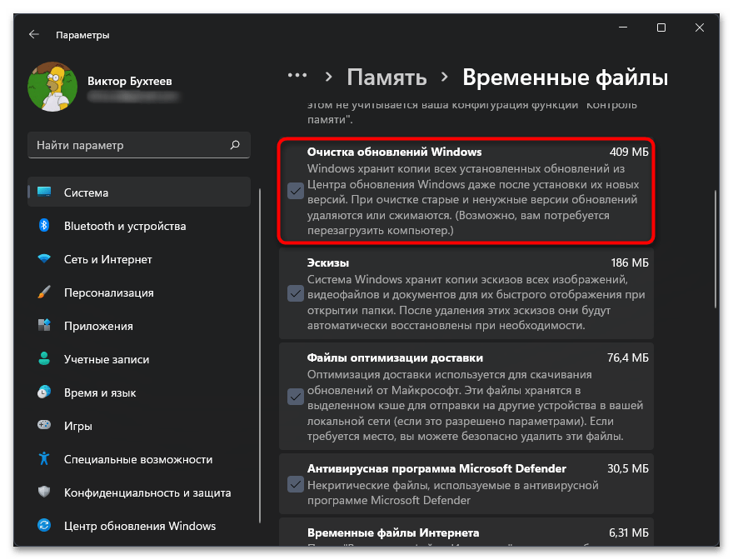Open Учетные записи section
733x560 pixels.
139,359
